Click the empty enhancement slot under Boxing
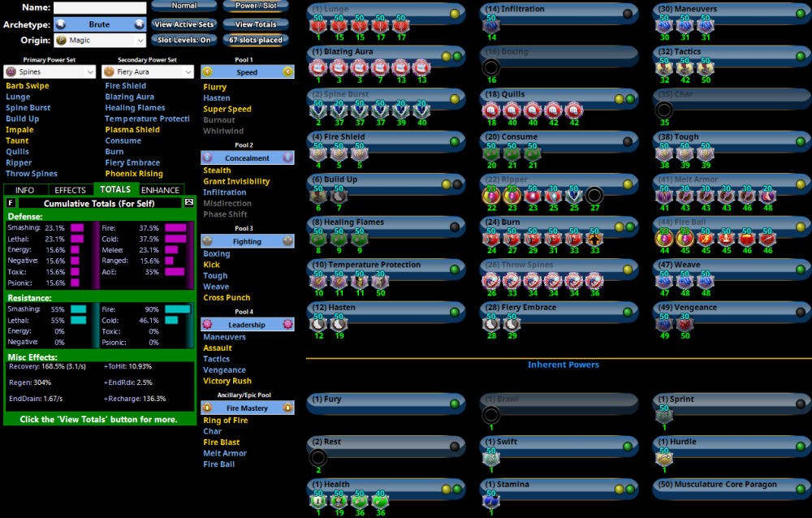 pos(490,67)
